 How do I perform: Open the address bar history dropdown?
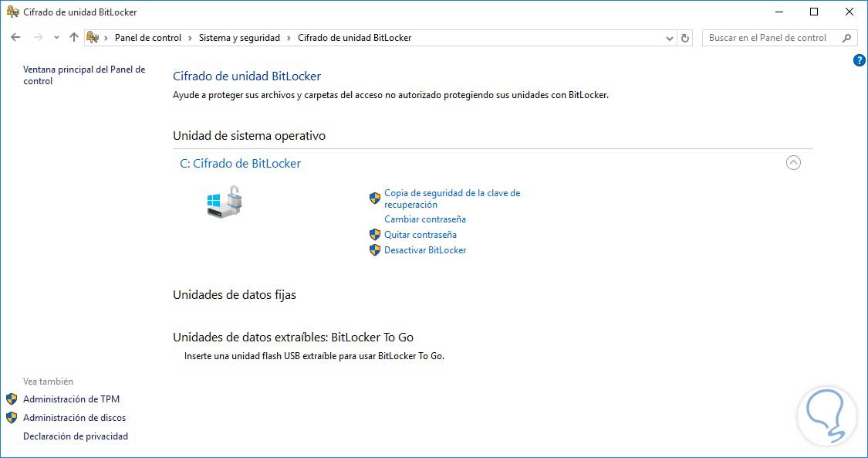[669, 38]
